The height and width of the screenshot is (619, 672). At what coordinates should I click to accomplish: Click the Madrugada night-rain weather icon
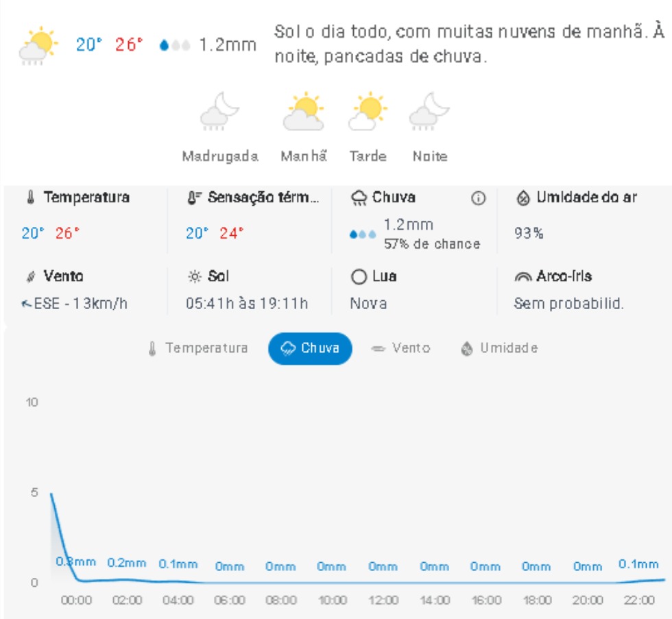click(219, 112)
